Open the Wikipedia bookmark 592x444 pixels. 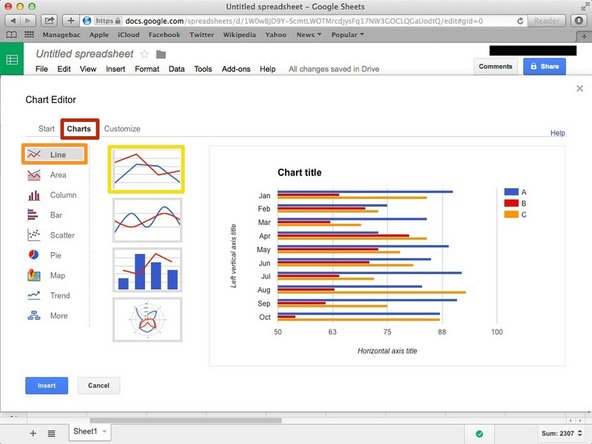point(239,35)
